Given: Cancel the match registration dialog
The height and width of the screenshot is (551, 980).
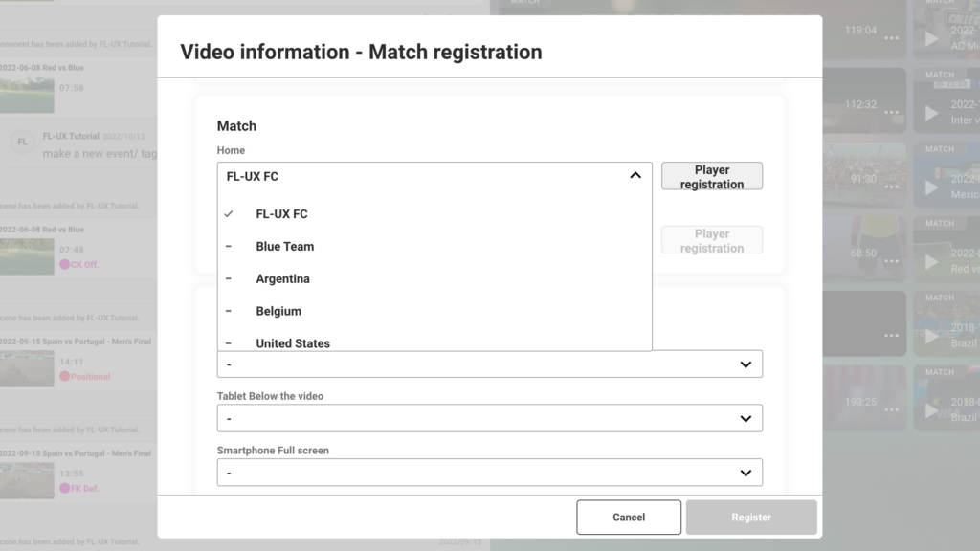Looking at the screenshot, I should 629,518.
